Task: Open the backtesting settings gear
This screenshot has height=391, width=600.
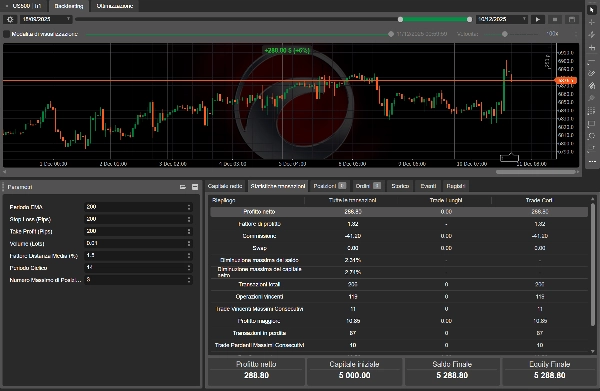Action: tap(10, 19)
